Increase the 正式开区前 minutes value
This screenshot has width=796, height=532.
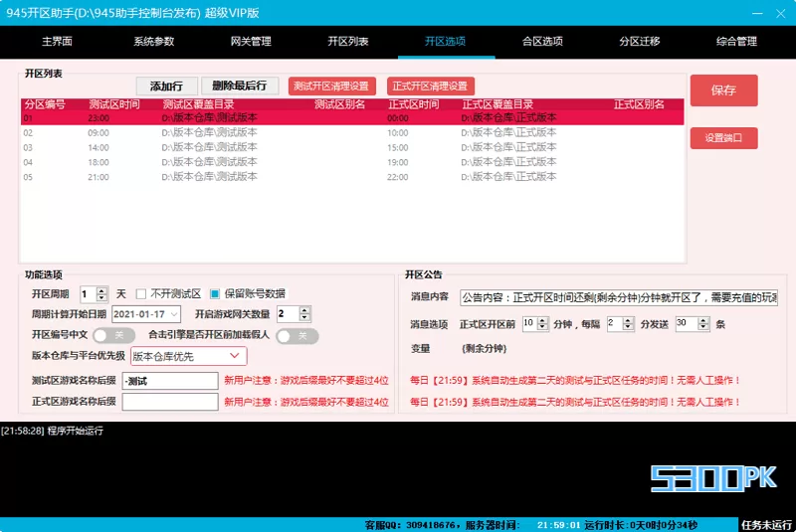542,320
